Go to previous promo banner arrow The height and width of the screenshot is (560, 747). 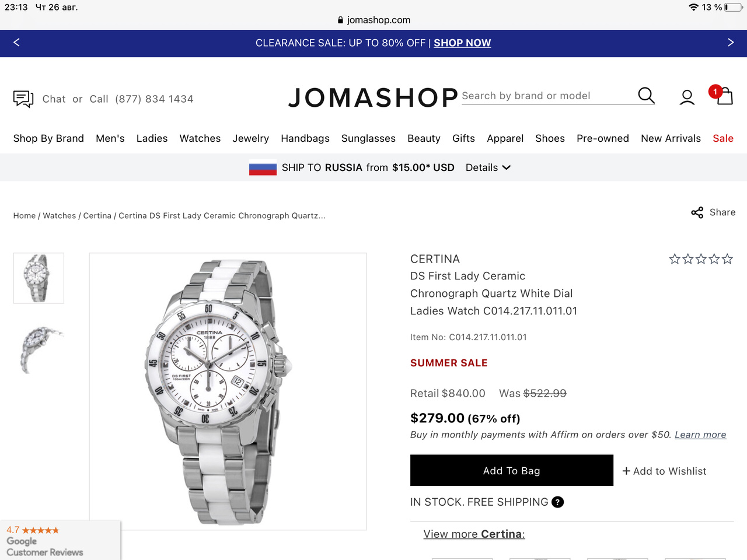[x=16, y=43]
